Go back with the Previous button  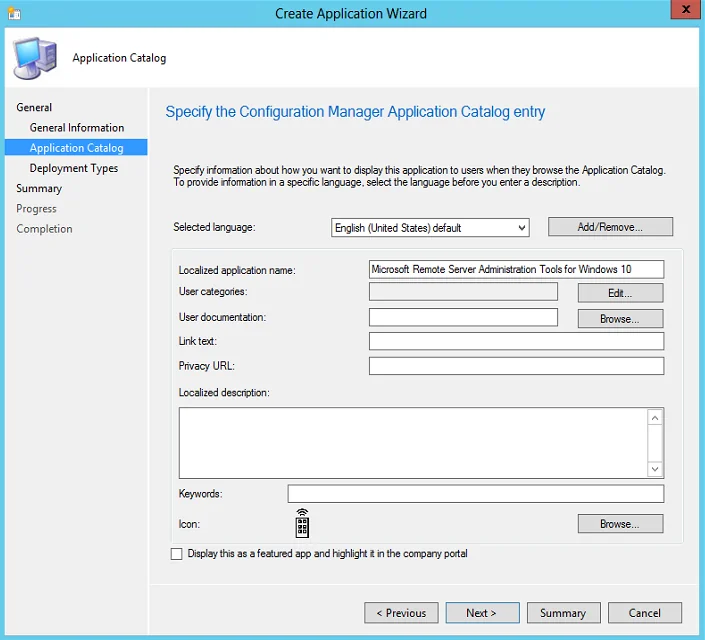click(x=401, y=613)
